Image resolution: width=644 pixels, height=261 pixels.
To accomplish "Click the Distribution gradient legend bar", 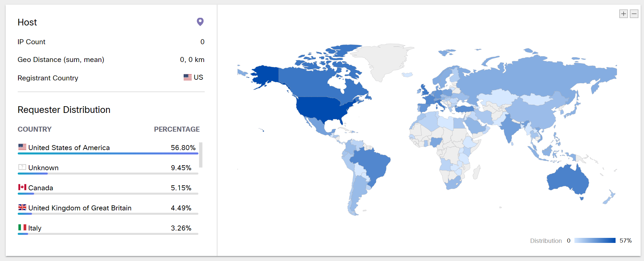I will pyautogui.click(x=594, y=241).
